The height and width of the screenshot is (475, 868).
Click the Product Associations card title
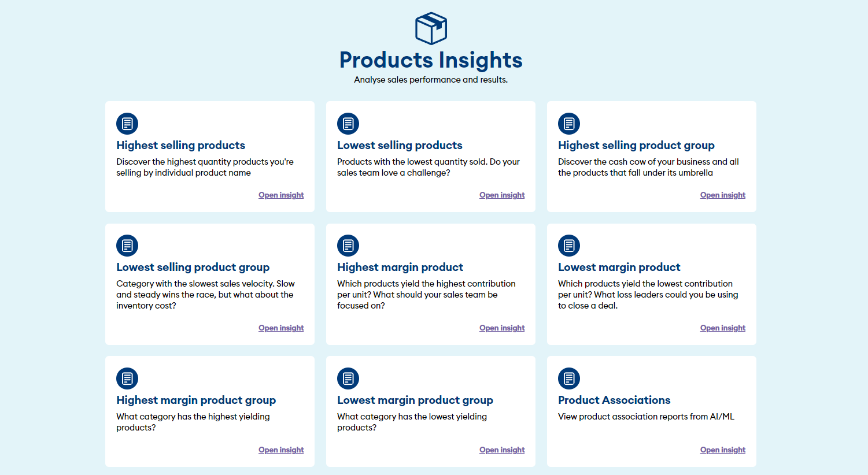click(x=614, y=400)
